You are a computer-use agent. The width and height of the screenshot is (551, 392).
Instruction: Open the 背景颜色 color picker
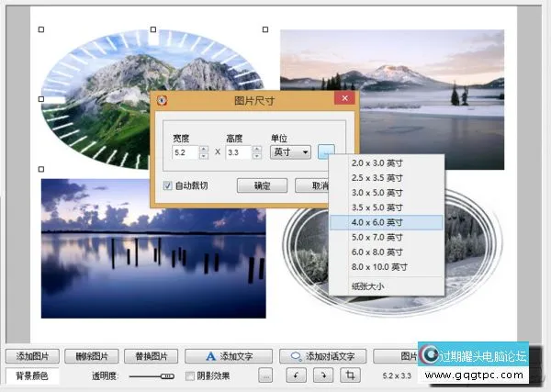(32, 375)
